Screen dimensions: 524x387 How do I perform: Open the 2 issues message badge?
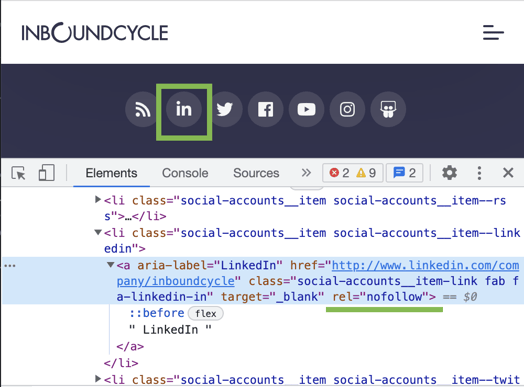[x=404, y=173]
